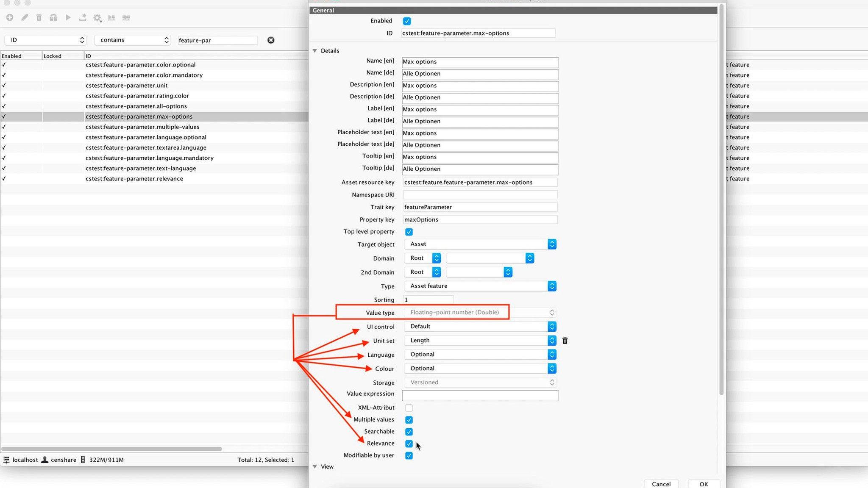Open the gear settings toolbar icon
Image resolution: width=868 pixels, height=488 pixels.
tap(97, 18)
